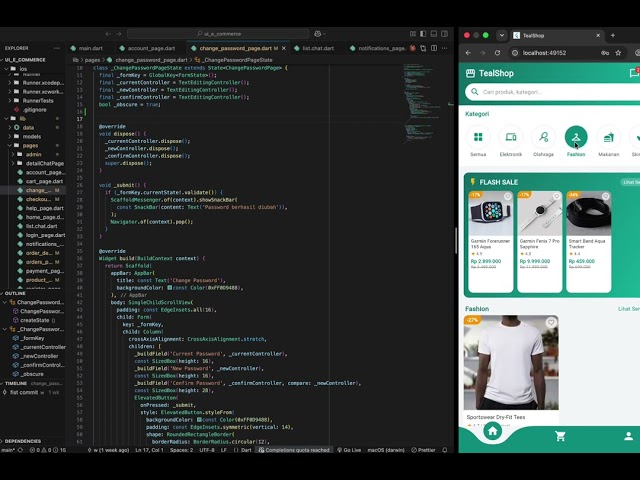The height and width of the screenshot is (480, 640).
Task: Open changes compare icon in editor toolbar
Action: (423, 48)
